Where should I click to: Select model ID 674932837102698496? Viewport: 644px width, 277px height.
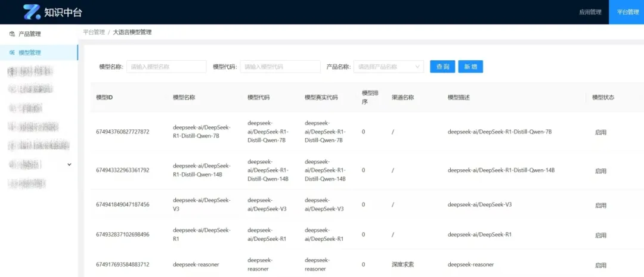coord(122,235)
